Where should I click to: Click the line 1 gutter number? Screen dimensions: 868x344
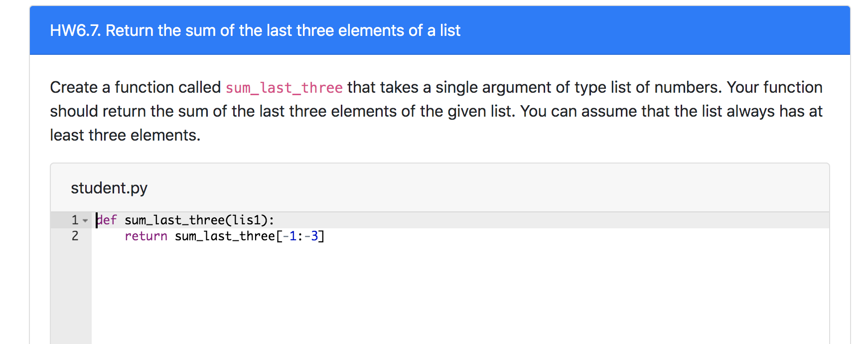point(74,219)
